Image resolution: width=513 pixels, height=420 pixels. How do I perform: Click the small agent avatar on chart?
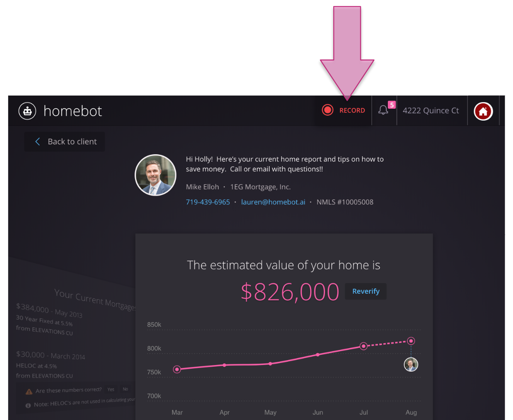click(x=411, y=364)
